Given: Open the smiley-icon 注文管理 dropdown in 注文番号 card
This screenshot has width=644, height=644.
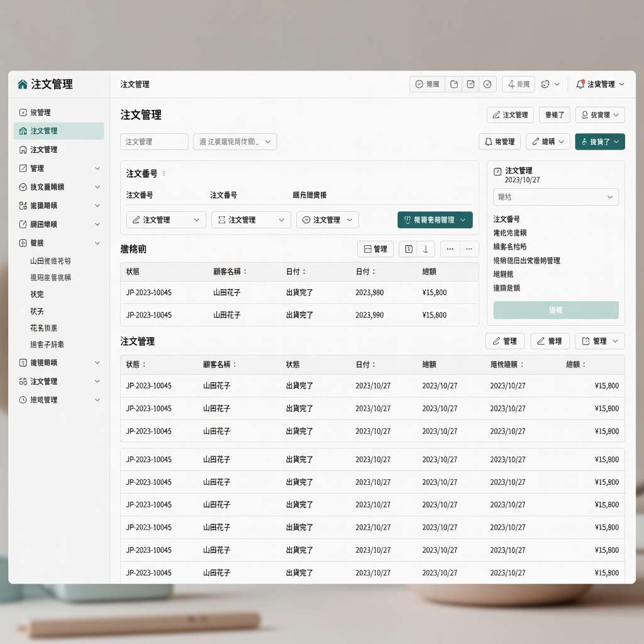Looking at the screenshot, I should tap(327, 219).
